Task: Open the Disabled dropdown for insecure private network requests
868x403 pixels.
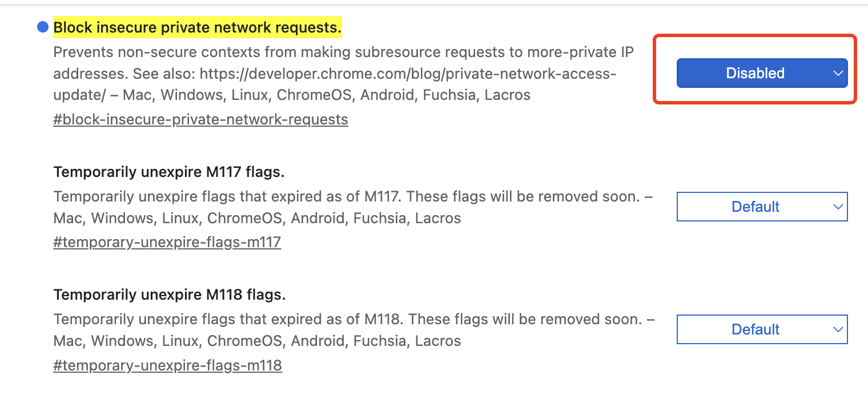Action: [x=755, y=73]
